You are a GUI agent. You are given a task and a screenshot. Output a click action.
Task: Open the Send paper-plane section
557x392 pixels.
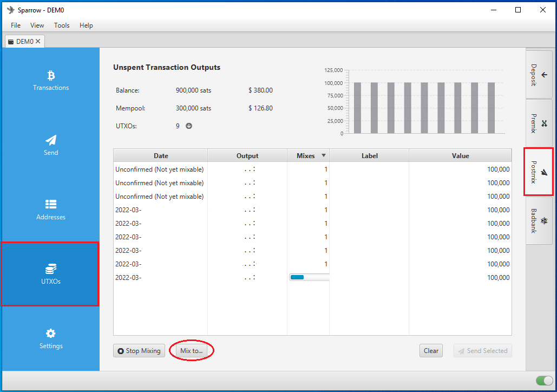[51, 145]
